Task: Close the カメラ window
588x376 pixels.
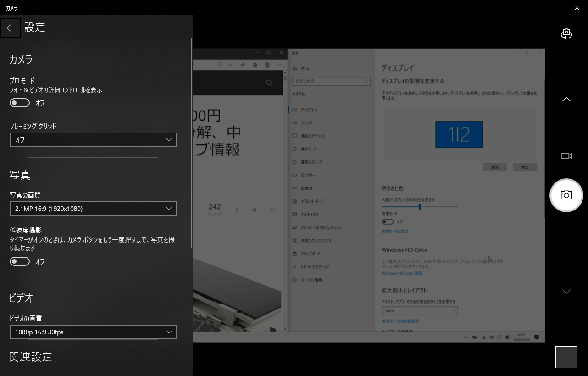Action: tap(577, 8)
